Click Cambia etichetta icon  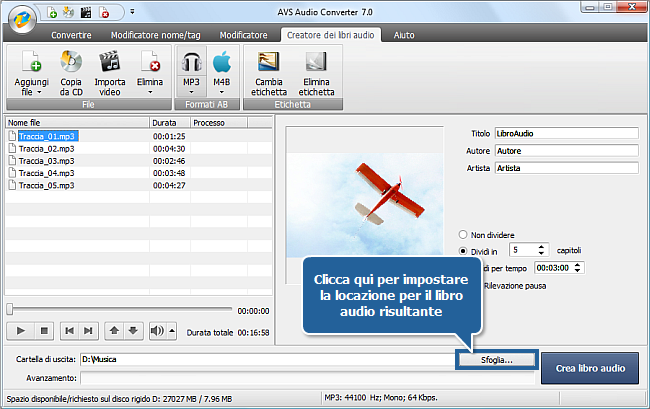(268, 62)
